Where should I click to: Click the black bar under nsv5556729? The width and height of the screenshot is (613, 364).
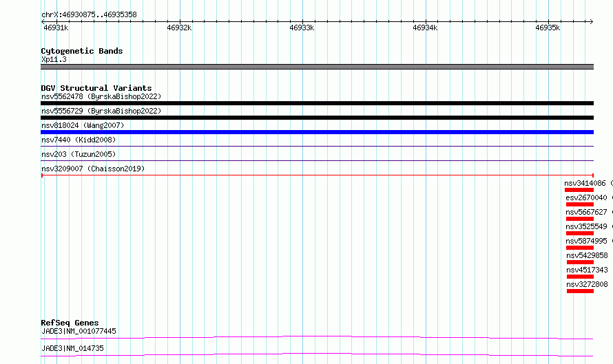tap(317, 118)
